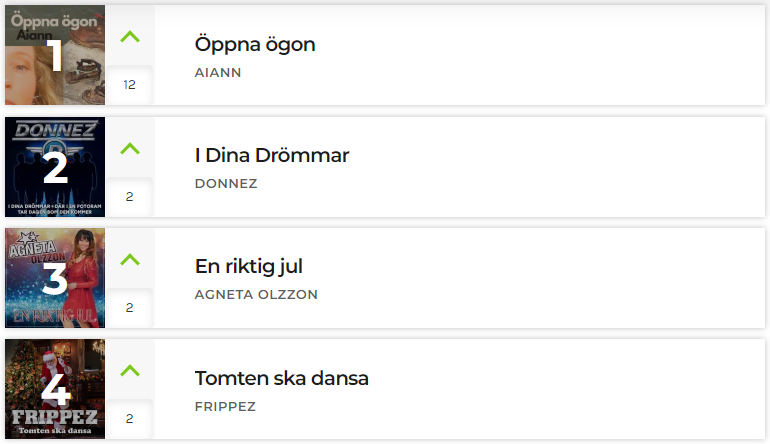
Task: Open Donnez album cover thumbnail
Action: 55,167
